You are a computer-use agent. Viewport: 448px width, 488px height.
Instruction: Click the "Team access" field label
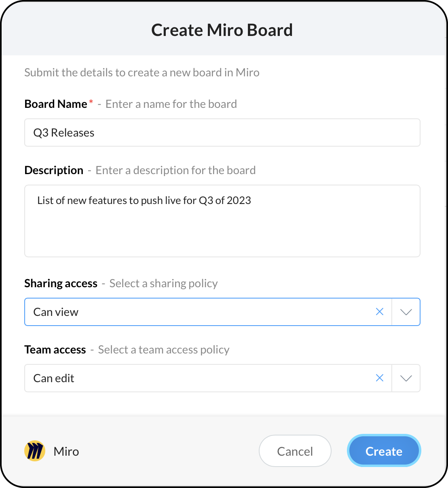pos(55,349)
